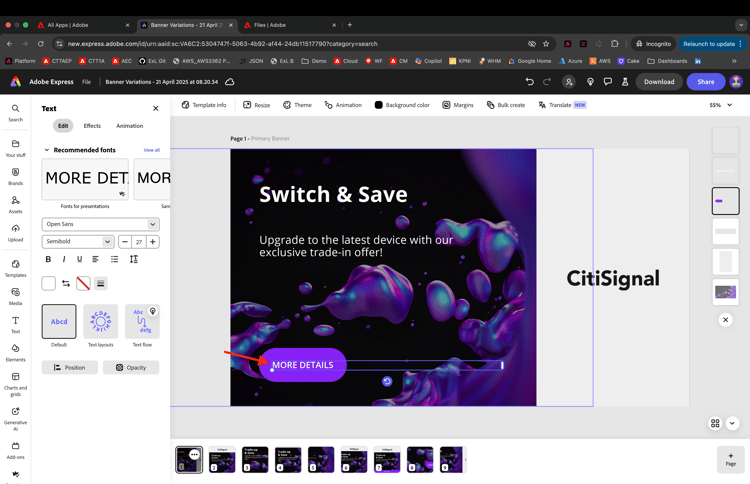Show more bookmarks chevron
750x484 pixels.
pyautogui.click(x=734, y=61)
